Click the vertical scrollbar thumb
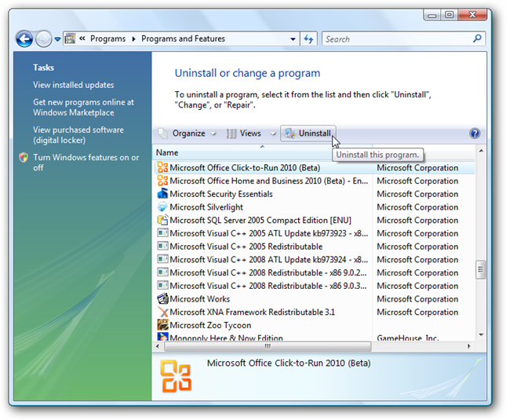The image size is (506, 420). [481, 269]
